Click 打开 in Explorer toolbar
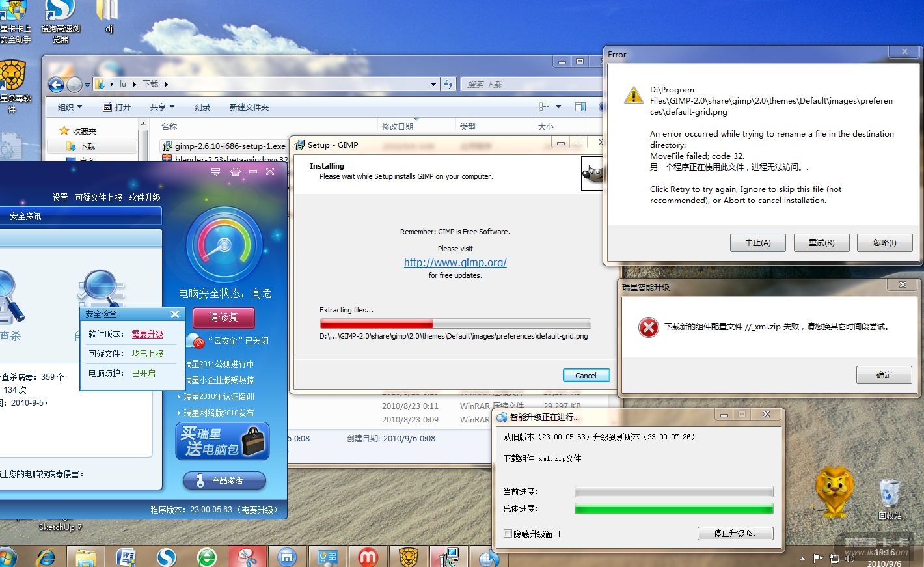This screenshot has width=924, height=567. tap(117, 107)
